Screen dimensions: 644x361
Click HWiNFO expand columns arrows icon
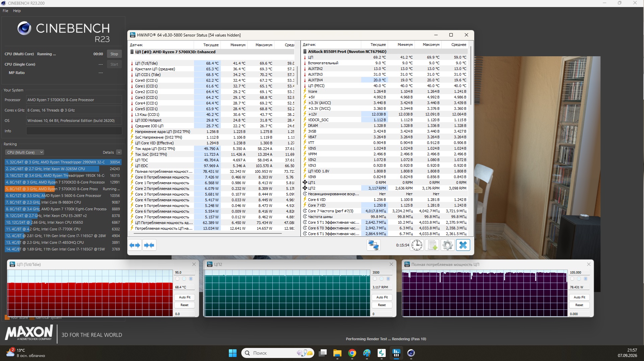pos(135,245)
